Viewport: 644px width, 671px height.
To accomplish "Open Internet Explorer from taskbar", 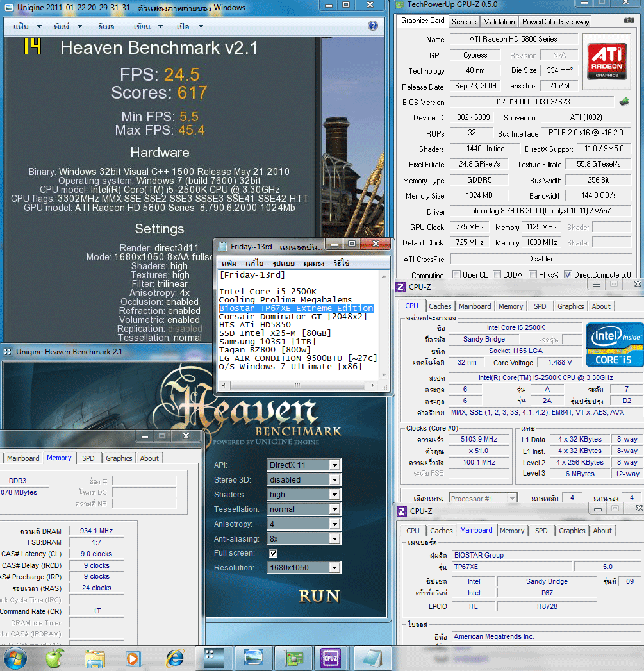I will pyautogui.click(x=175, y=658).
